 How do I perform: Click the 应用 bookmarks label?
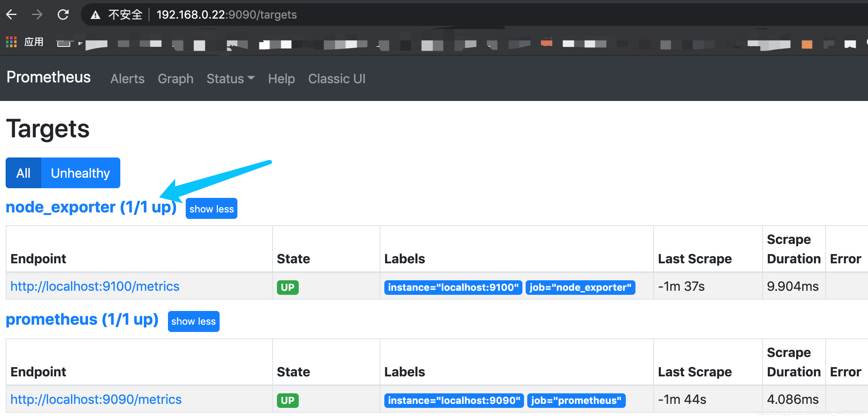(x=34, y=42)
